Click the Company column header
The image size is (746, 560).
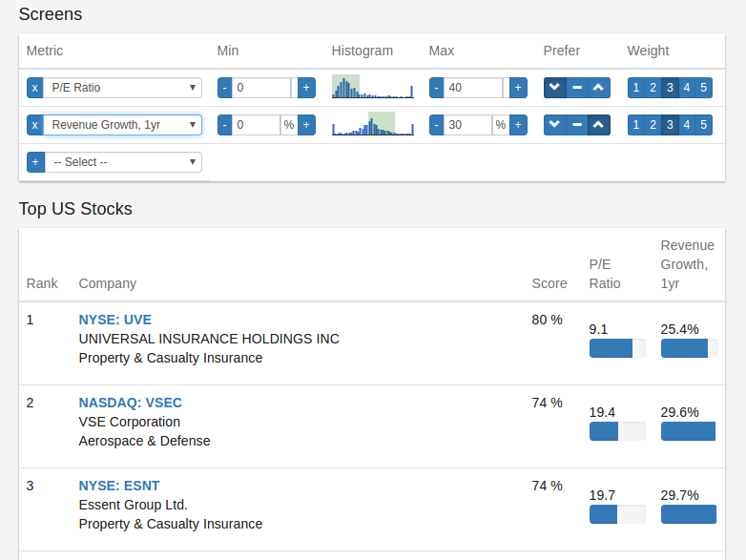(x=108, y=283)
